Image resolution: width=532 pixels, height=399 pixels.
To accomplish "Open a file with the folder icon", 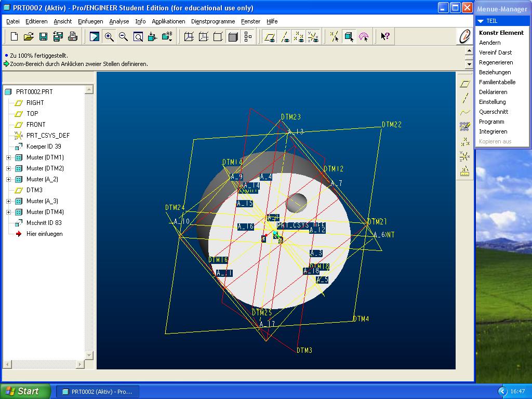I will tap(29, 36).
